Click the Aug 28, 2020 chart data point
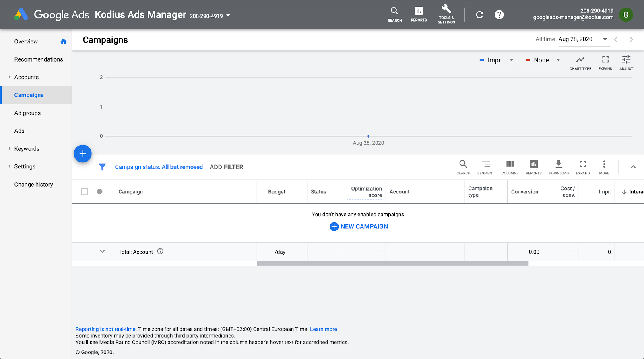The image size is (644, 359). pyautogui.click(x=368, y=136)
